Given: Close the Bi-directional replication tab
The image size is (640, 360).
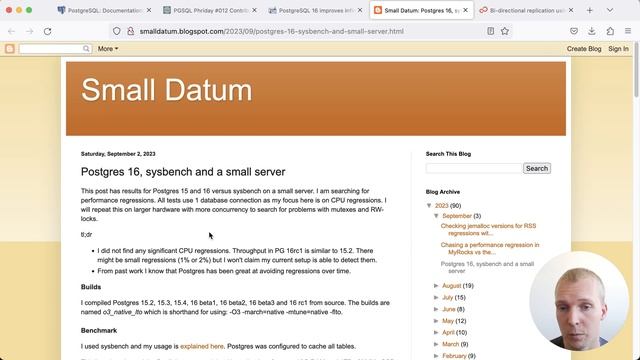Looking at the screenshot, I should 571,10.
